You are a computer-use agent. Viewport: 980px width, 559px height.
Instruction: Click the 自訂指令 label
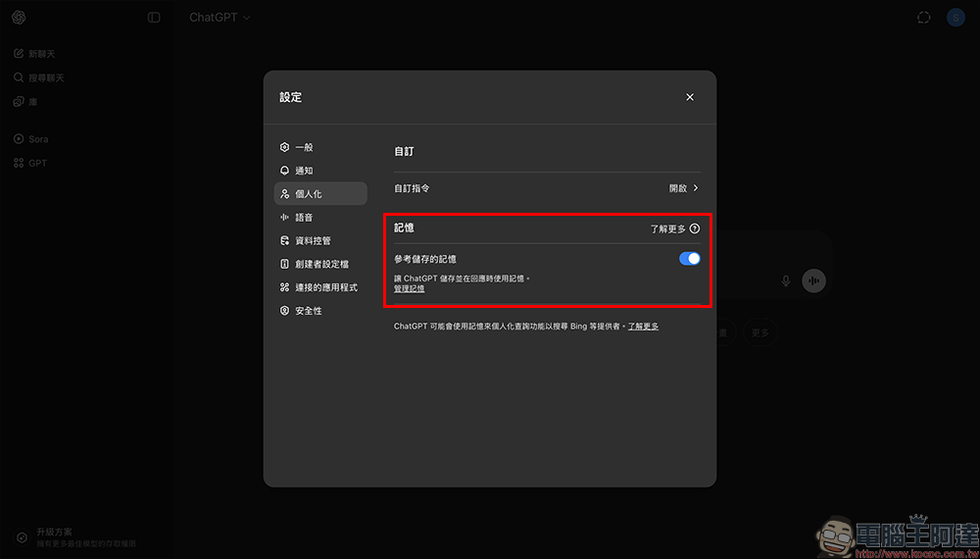tap(412, 188)
